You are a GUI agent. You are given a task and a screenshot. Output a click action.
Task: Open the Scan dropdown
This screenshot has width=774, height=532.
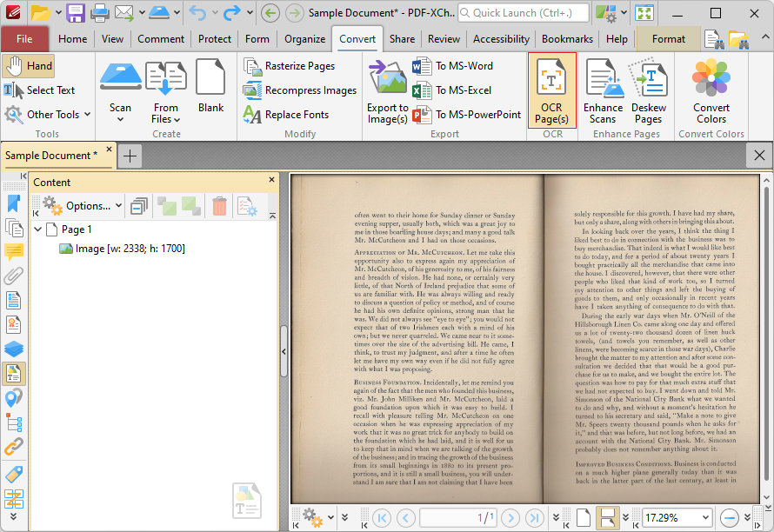[x=120, y=119]
